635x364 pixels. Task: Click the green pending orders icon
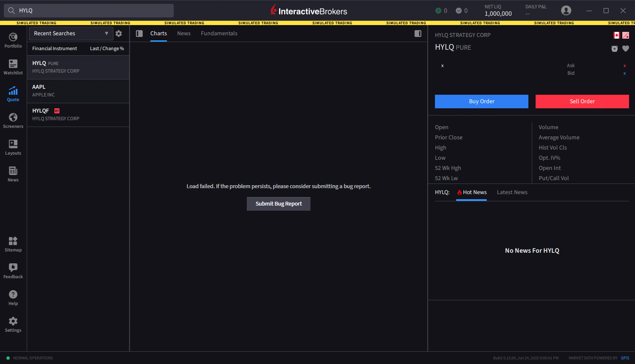(438, 11)
